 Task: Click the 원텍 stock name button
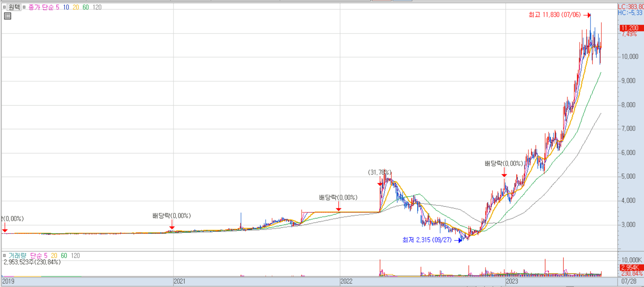[x=14, y=7]
